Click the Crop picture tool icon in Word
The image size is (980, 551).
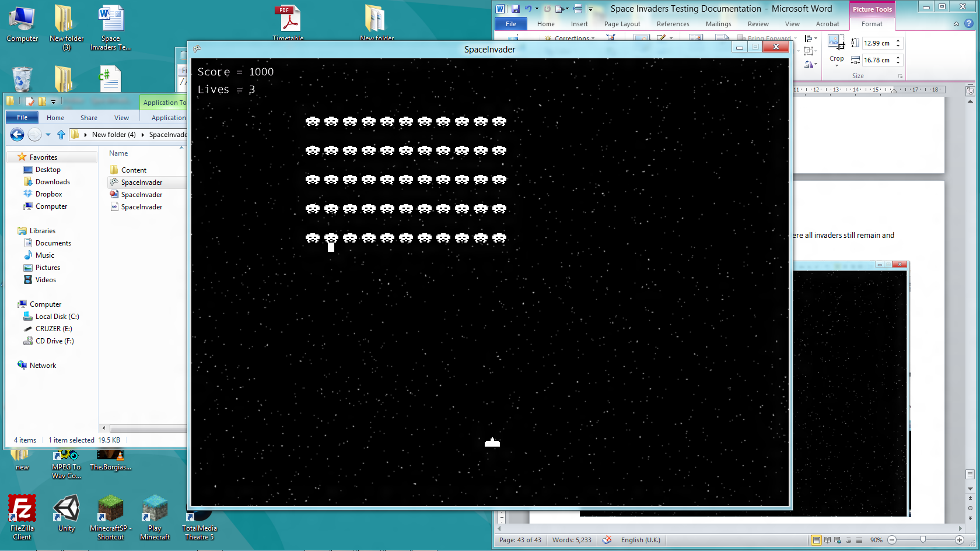tap(836, 43)
